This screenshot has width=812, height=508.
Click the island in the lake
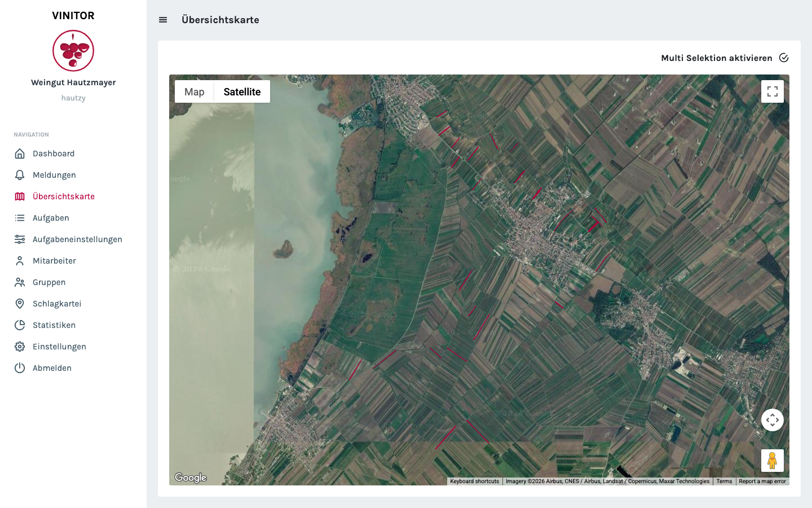[x=284, y=249]
